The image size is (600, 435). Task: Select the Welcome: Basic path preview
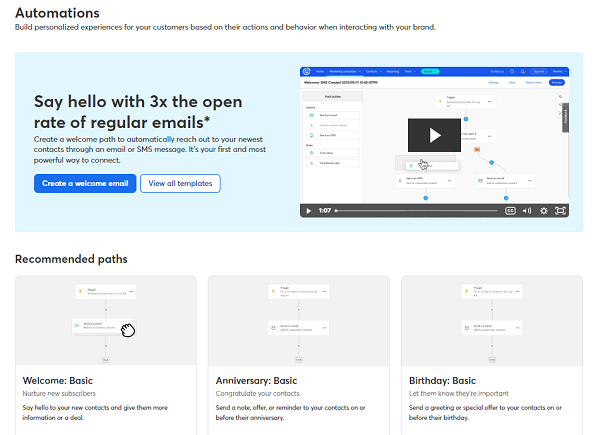(x=105, y=320)
